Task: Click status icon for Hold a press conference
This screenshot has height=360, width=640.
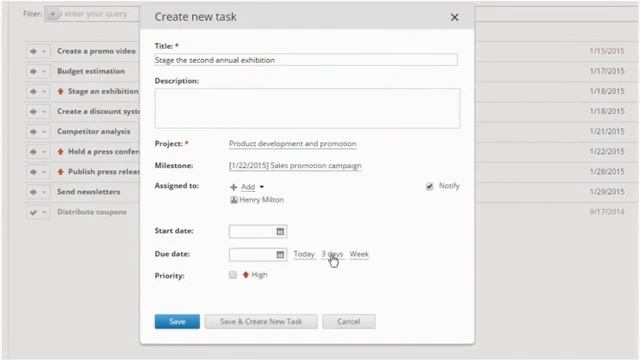Action: point(33,152)
